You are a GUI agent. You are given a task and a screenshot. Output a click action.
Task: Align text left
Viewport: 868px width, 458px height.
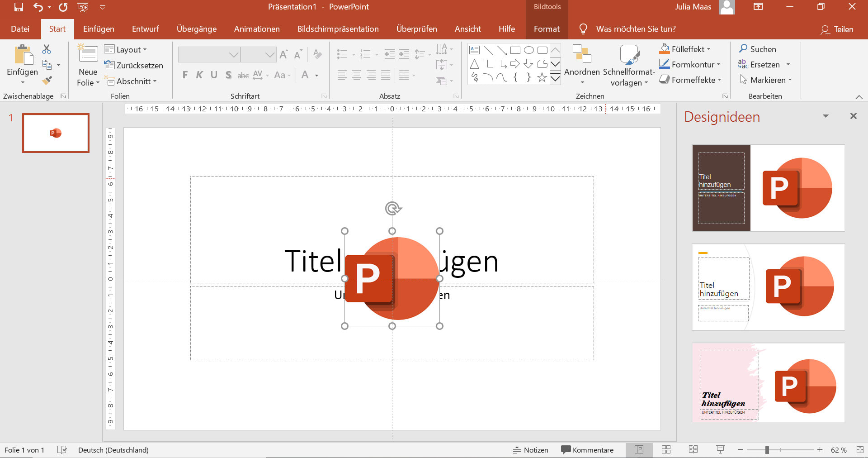coord(342,75)
